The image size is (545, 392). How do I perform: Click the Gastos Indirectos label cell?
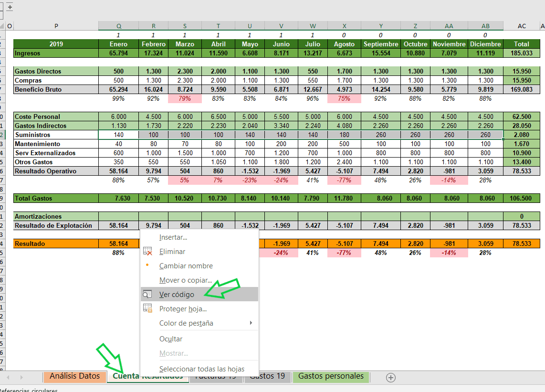(x=56, y=126)
